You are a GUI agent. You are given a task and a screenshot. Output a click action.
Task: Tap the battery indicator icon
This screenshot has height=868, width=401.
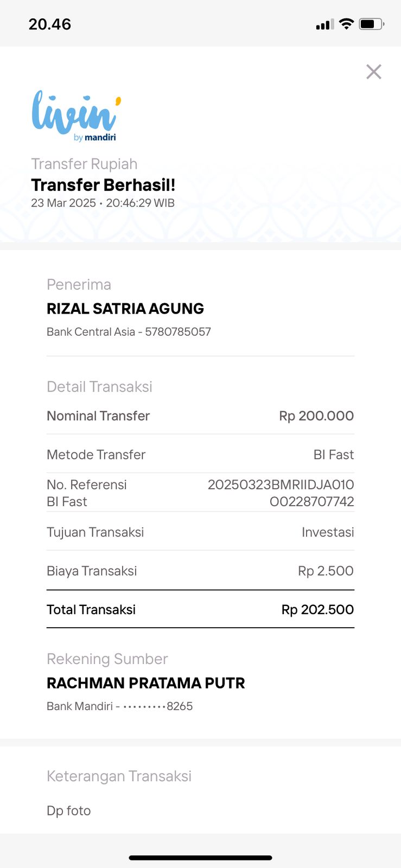[371, 24]
